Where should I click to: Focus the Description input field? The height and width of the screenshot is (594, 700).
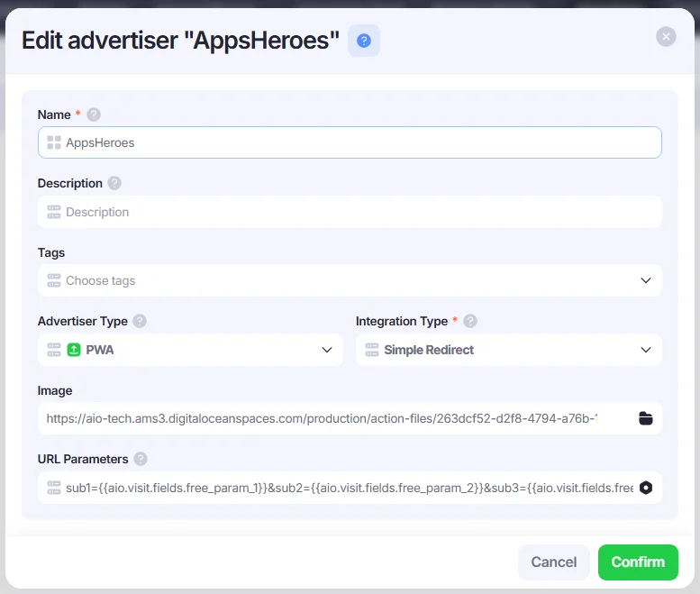tap(350, 212)
